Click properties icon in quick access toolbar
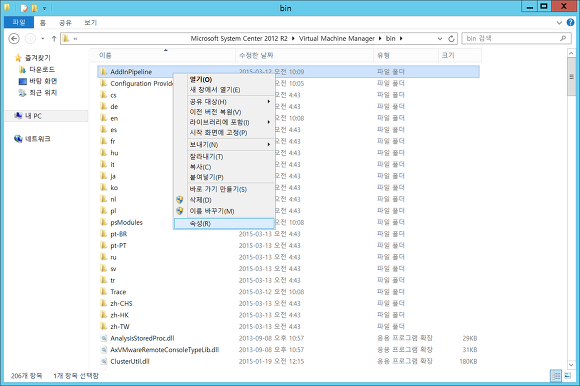The height and width of the screenshot is (386, 580). pyautogui.click(x=24, y=8)
